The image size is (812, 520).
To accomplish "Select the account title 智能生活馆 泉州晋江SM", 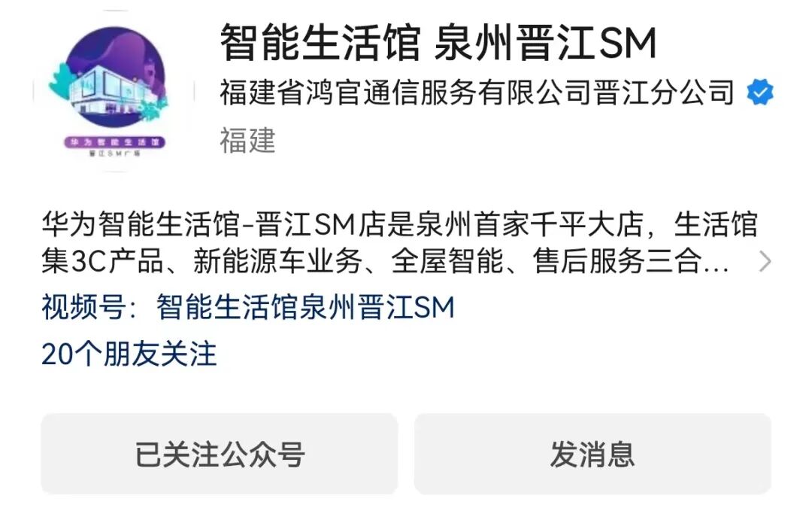I will (x=438, y=42).
